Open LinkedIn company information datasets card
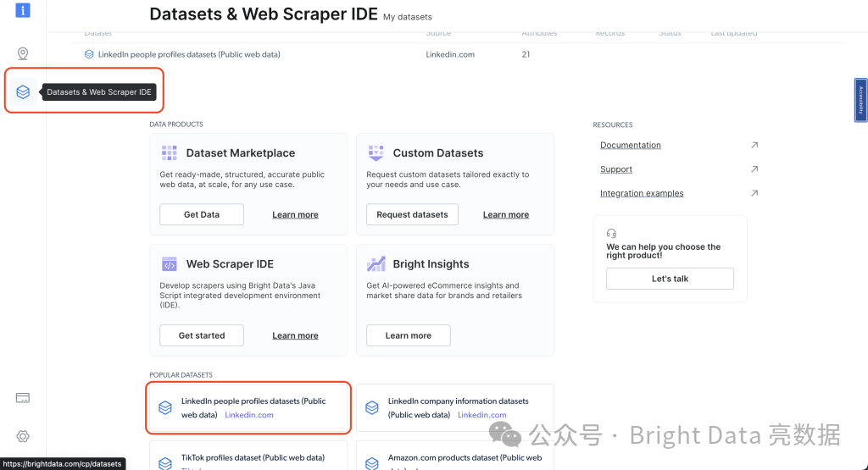The height and width of the screenshot is (470, 868). click(x=455, y=407)
